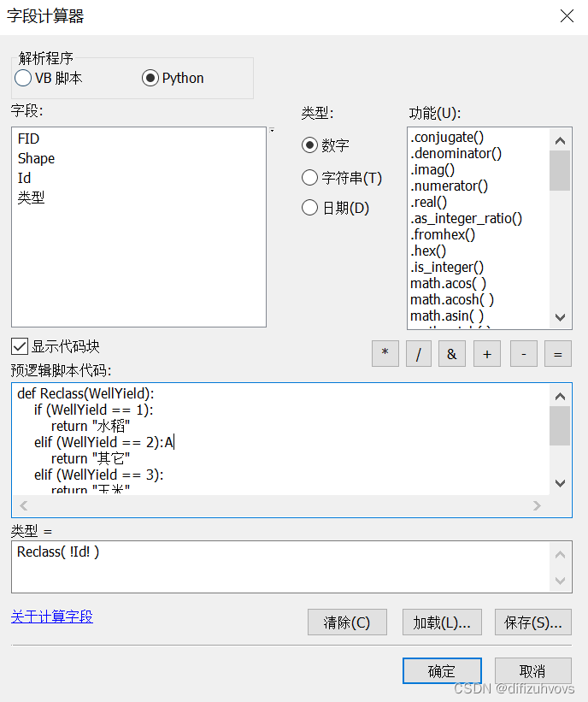
Task: Select the FID field in the list
Action: coord(29,139)
